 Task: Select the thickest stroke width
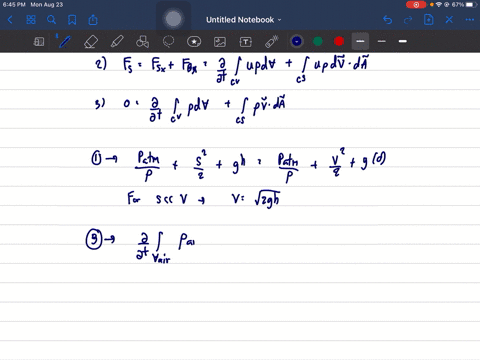tap(403, 41)
